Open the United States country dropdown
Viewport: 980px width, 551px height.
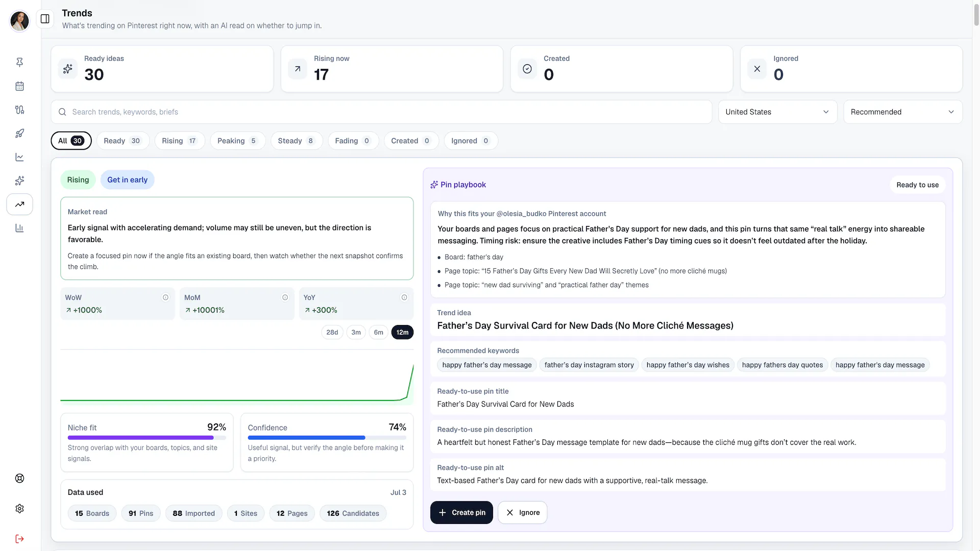[x=777, y=112]
